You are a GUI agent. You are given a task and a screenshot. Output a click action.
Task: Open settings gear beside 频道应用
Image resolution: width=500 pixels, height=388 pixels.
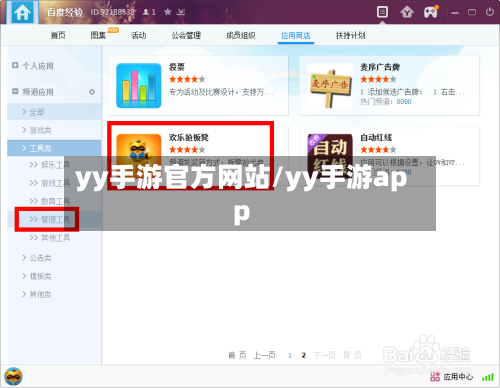click(92, 92)
